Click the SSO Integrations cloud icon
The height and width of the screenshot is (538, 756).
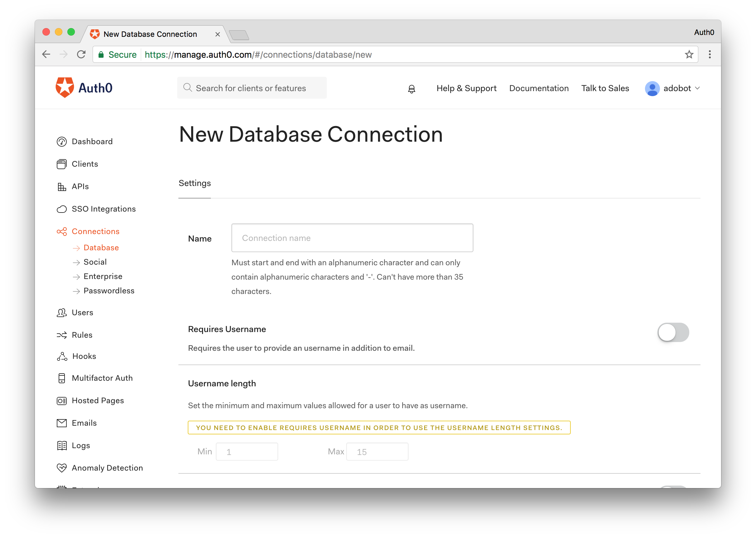tap(61, 209)
